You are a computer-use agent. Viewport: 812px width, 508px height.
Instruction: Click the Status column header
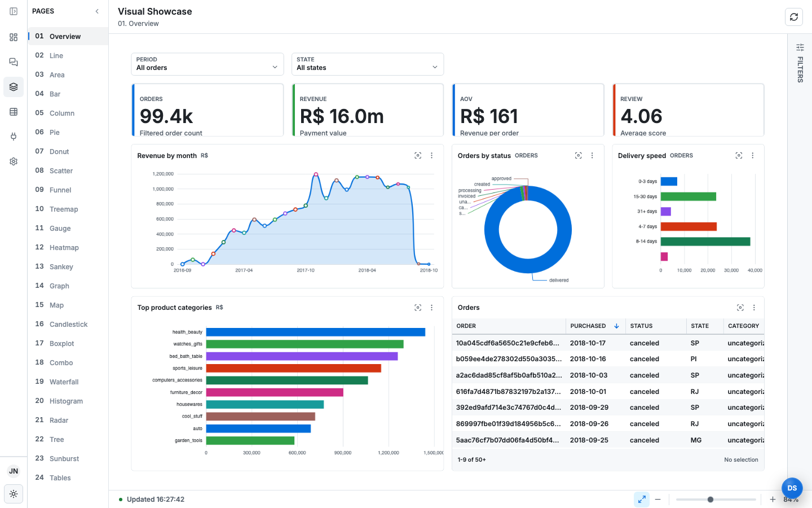(656, 326)
